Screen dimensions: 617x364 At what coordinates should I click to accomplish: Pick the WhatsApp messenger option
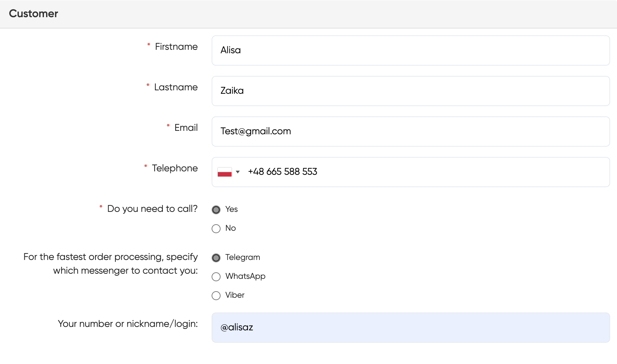[x=216, y=277]
